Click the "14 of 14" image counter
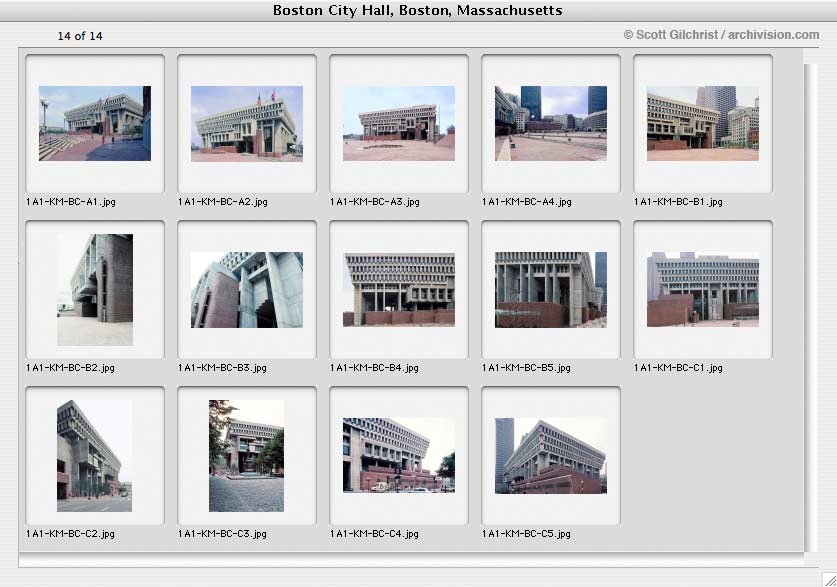This screenshot has width=837, height=587. click(80, 36)
